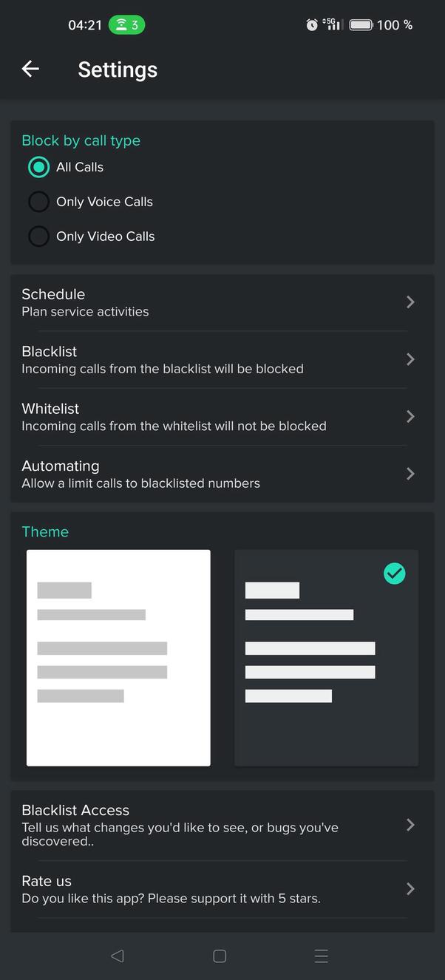Go to the Blacklist Access feedback section
The image size is (445, 980).
click(x=410, y=825)
